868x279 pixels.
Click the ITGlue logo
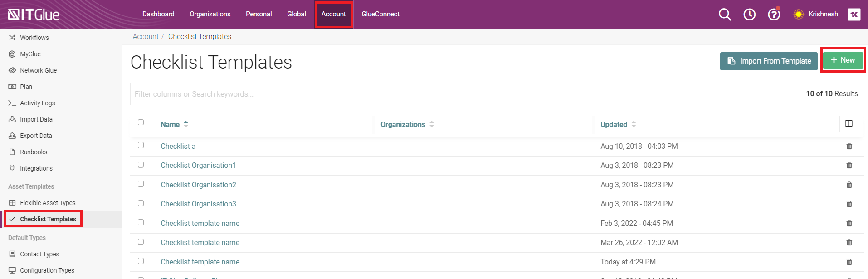[x=34, y=15]
